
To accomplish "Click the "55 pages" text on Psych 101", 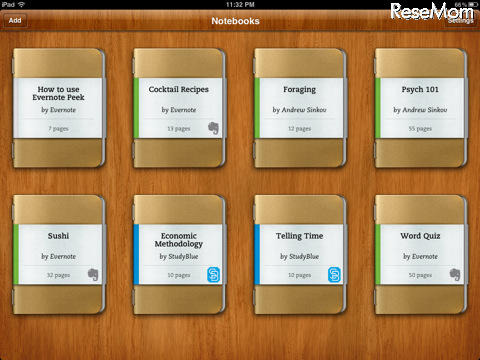I will pyautogui.click(x=420, y=128).
